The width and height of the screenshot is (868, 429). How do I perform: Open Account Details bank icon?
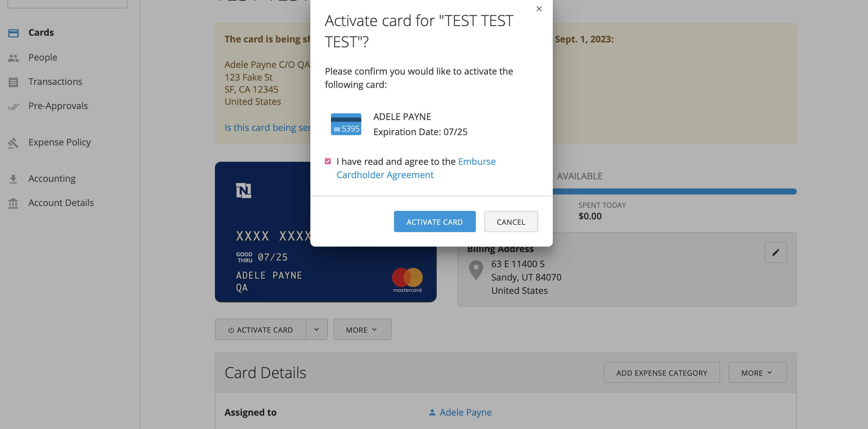pos(13,203)
